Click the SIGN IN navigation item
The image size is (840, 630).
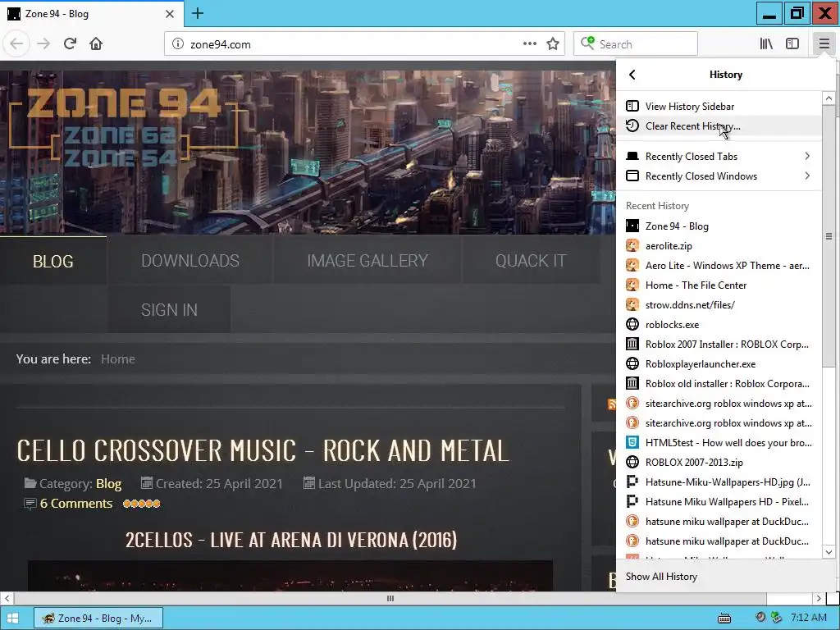point(169,309)
